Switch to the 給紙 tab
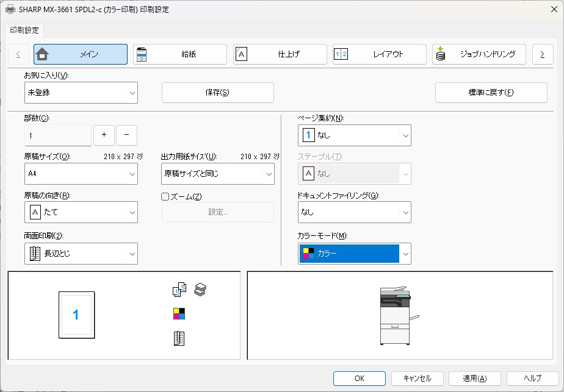 (x=180, y=54)
